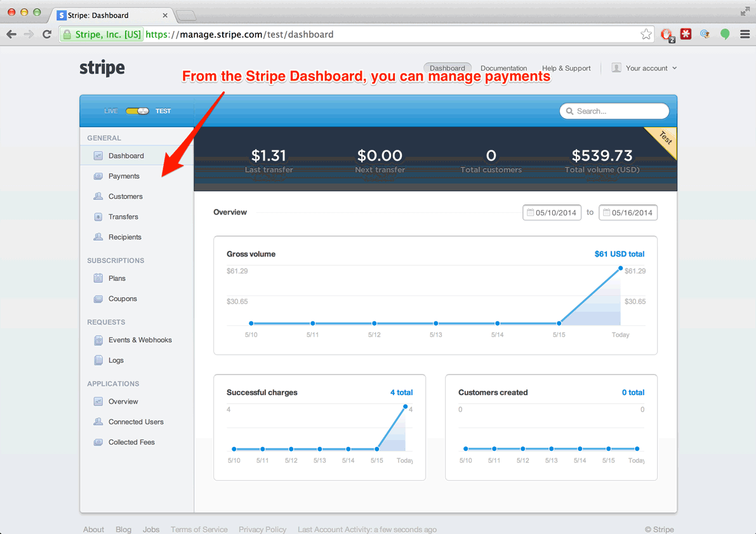
Task: Click the Plans calendar icon
Action: (98, 278)
